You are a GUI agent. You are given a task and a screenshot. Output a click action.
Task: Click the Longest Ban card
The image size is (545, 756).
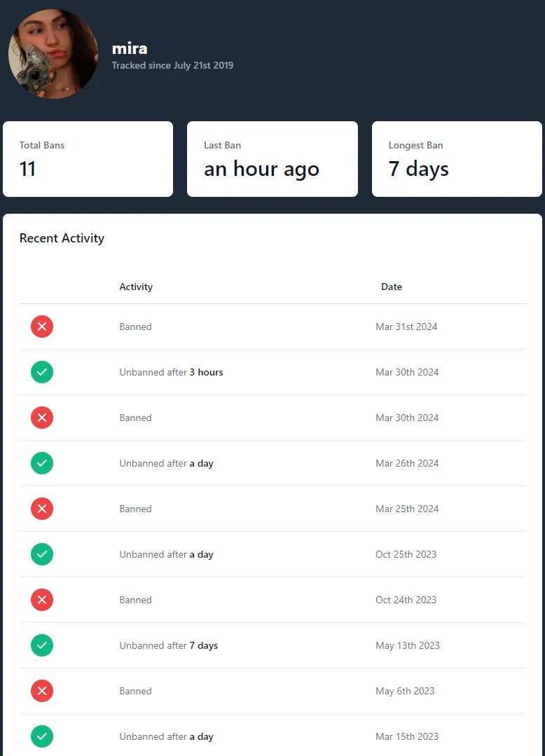457,159
